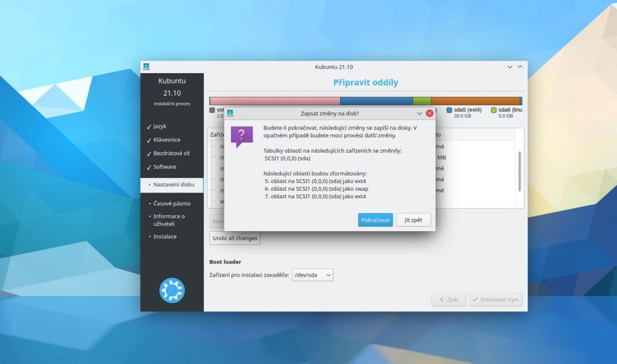This screenshot has height=364, width=617.
Task: Select the Nastavení disku step
Action: coord(172,185)
